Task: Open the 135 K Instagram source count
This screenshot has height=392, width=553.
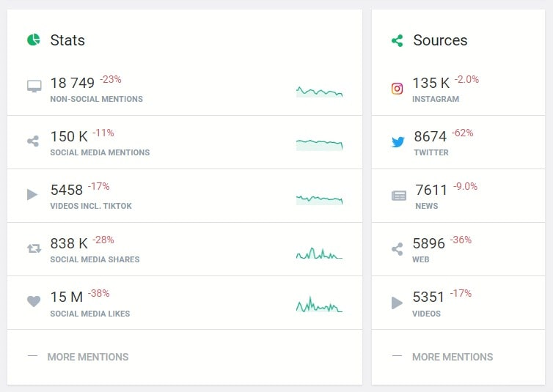Action: click(x=431, y=83)
